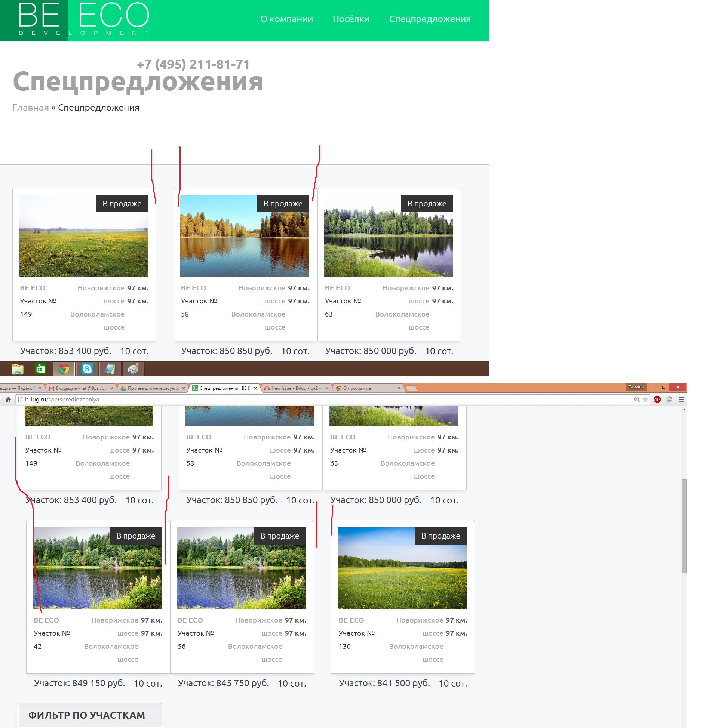Open File Explorer in the taskbar

pos(18,369)
